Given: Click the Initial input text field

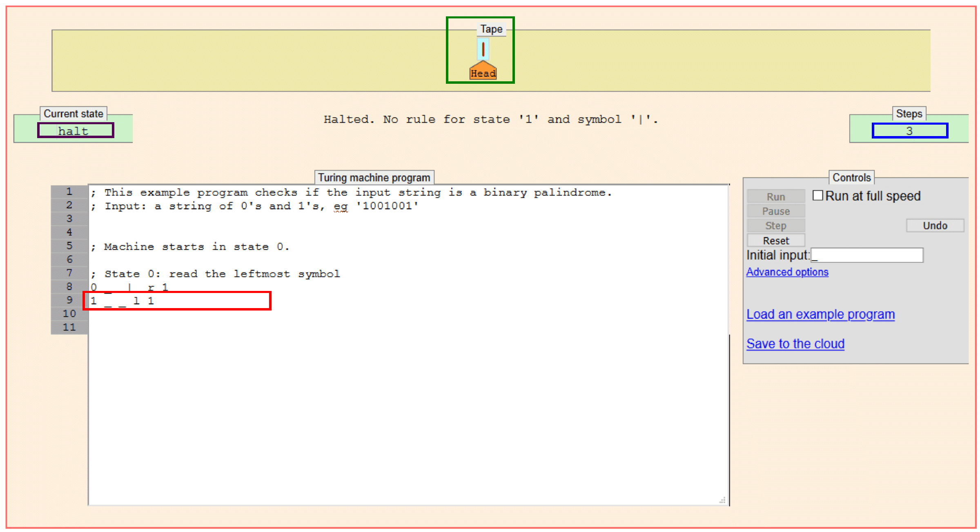Looking at the screenshot, I should [x=866, y=255].
